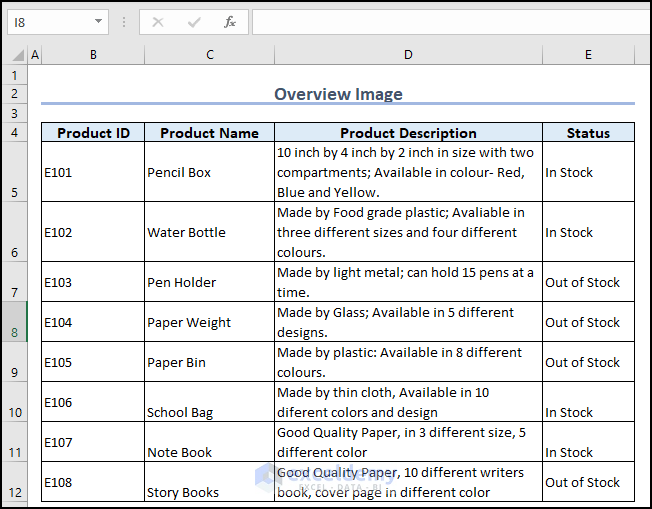Select column E header

[588, 55]
